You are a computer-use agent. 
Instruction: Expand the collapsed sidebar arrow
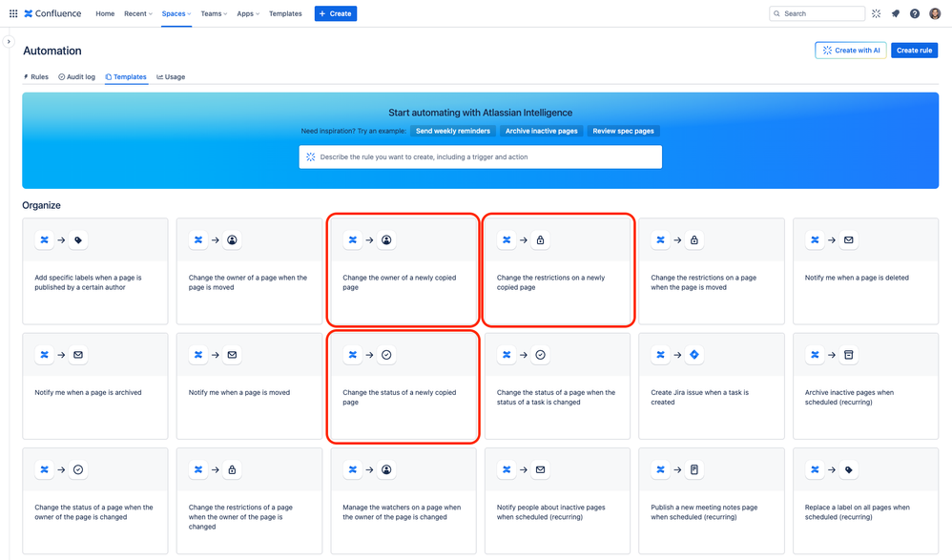coord(9,41)
